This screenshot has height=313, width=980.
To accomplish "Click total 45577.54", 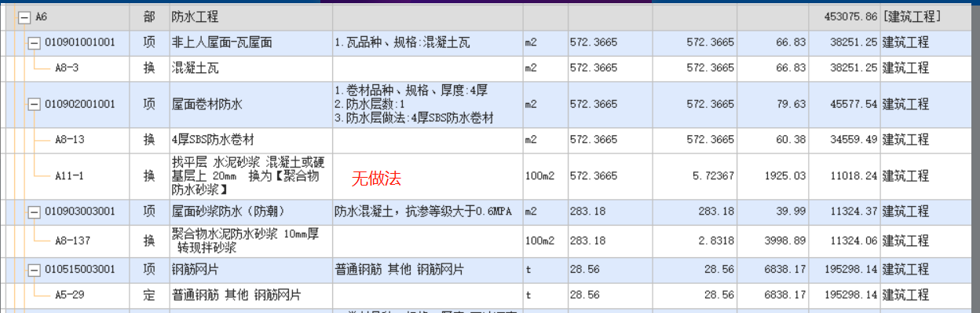I will point(851,104).
